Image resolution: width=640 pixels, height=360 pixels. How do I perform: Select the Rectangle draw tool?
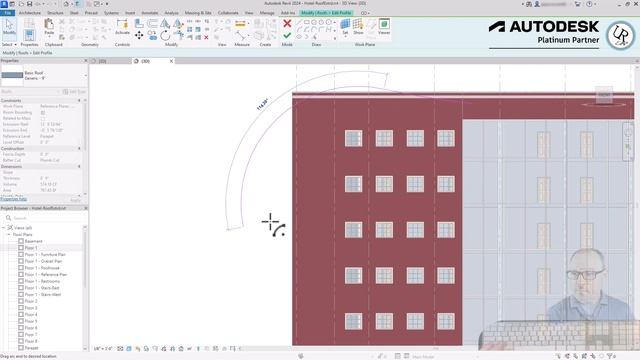click(306, 22)
